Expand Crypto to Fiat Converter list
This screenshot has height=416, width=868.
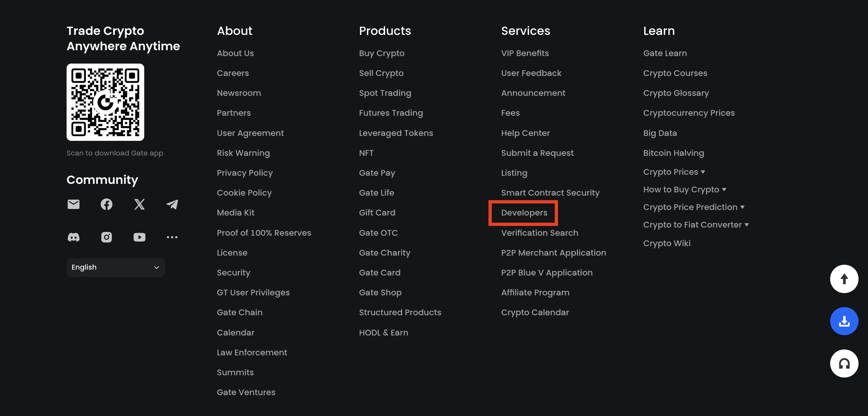tap(695, 225)
